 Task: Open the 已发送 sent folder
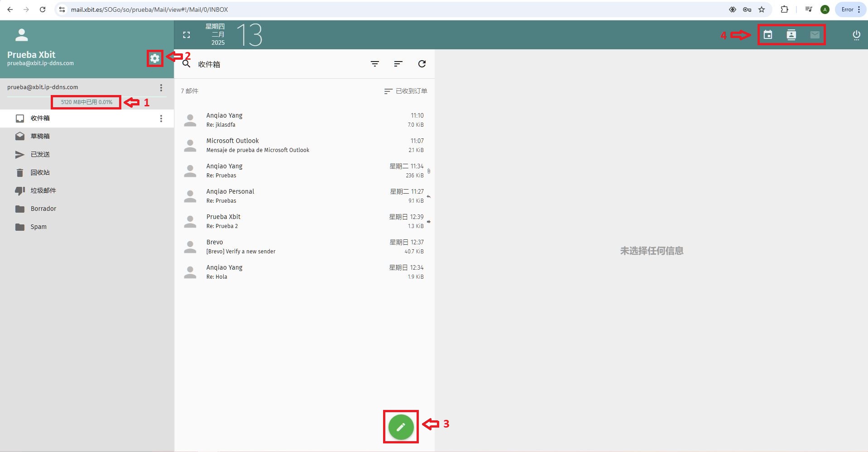tap(87, 154)
